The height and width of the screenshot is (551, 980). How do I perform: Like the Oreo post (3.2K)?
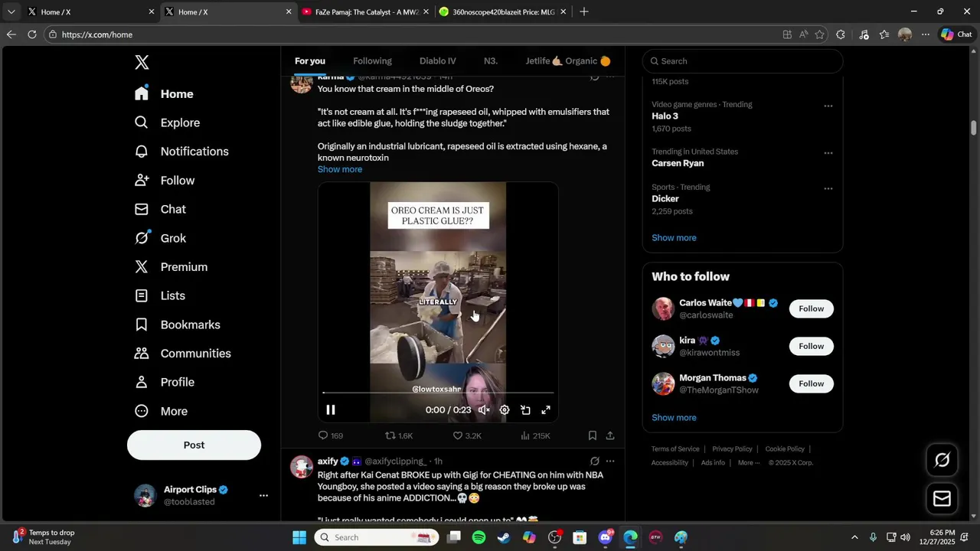coord(466,435)
